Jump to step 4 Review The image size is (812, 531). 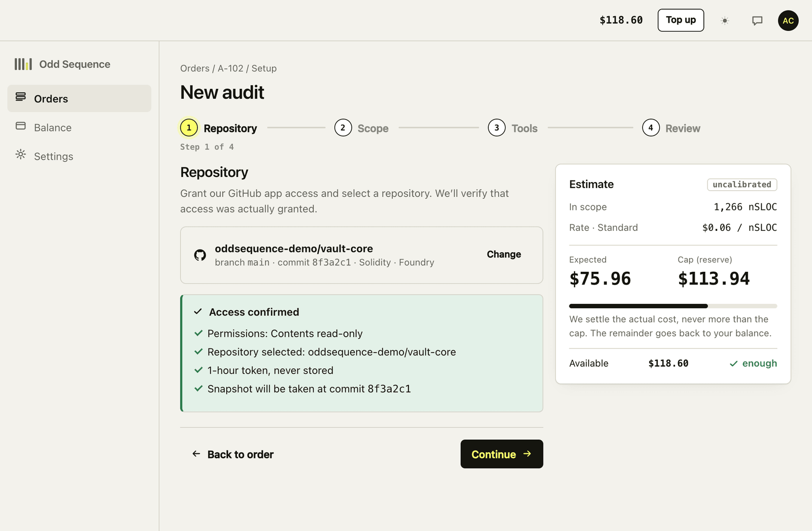[671, 128]
